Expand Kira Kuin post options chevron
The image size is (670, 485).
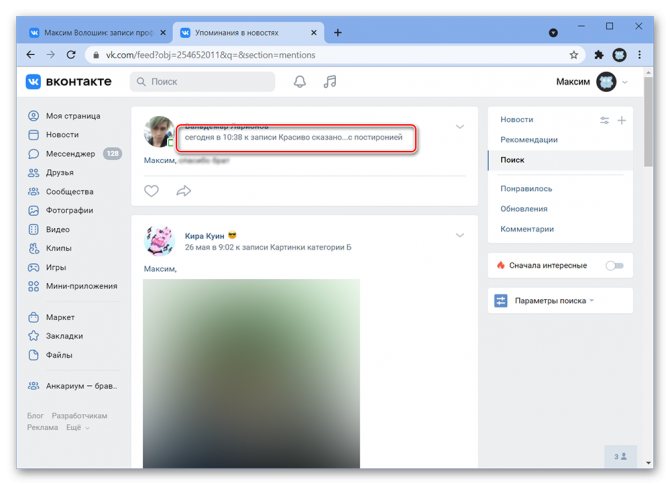coord(460,236)
